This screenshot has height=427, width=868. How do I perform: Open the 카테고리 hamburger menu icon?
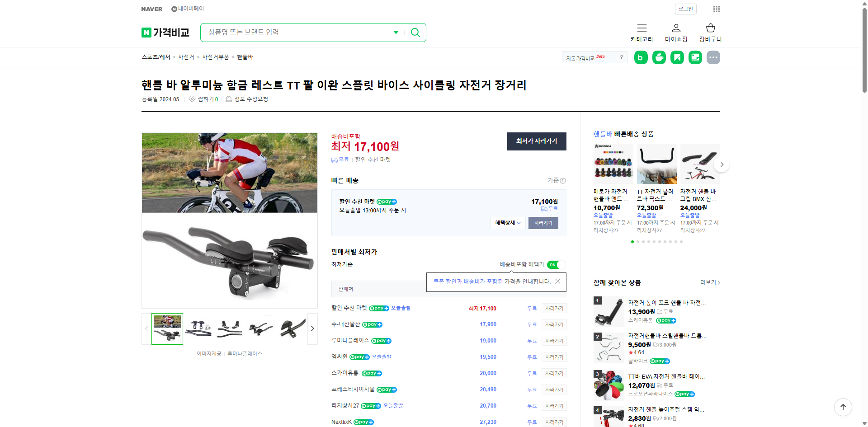pos(642,28)
